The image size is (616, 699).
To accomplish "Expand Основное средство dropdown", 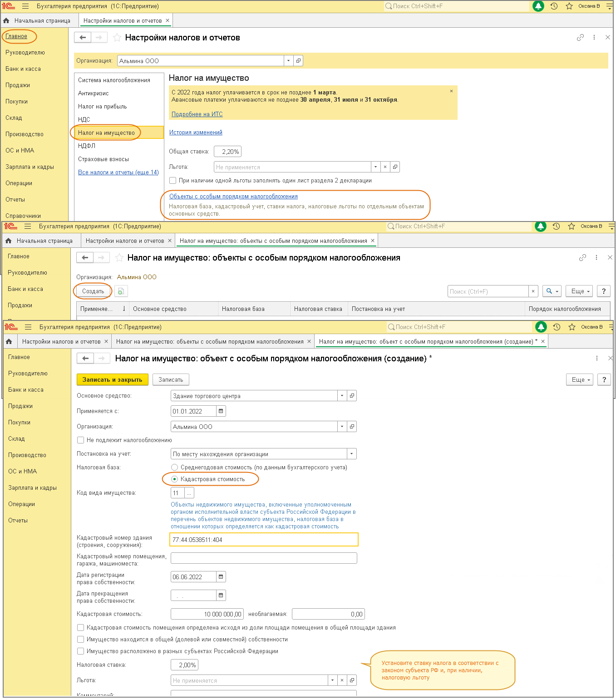I will [x=342, y=396].
